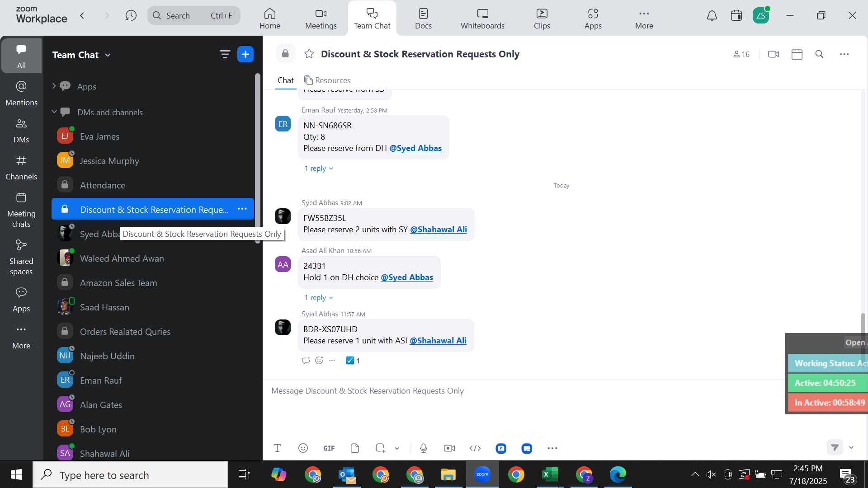Image resolution: width=868 pixels, height=488 pixels.
Task: Open the Clips tab
Action: 542,19
